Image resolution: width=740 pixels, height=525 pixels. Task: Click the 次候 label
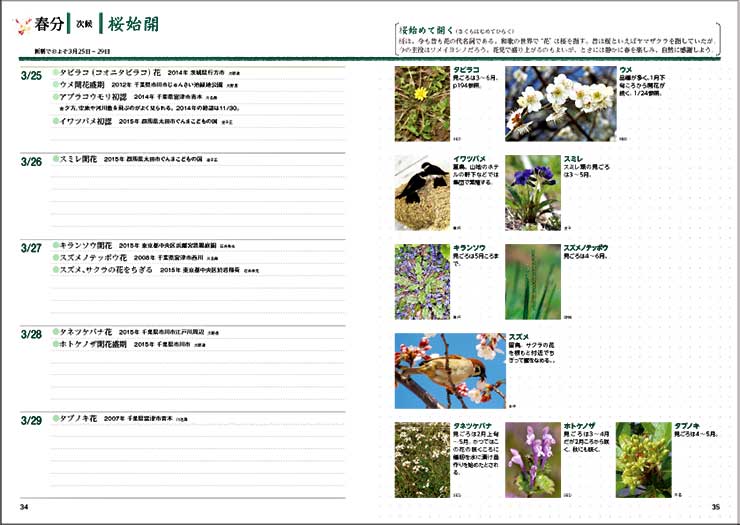[84, 24]
